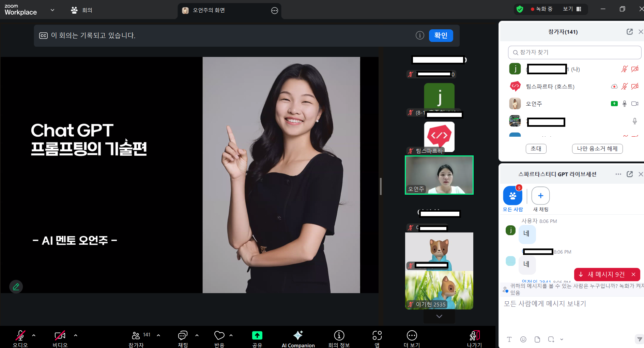Toggle muted mic icon for 팀스파르타 host

click(624, 87)
